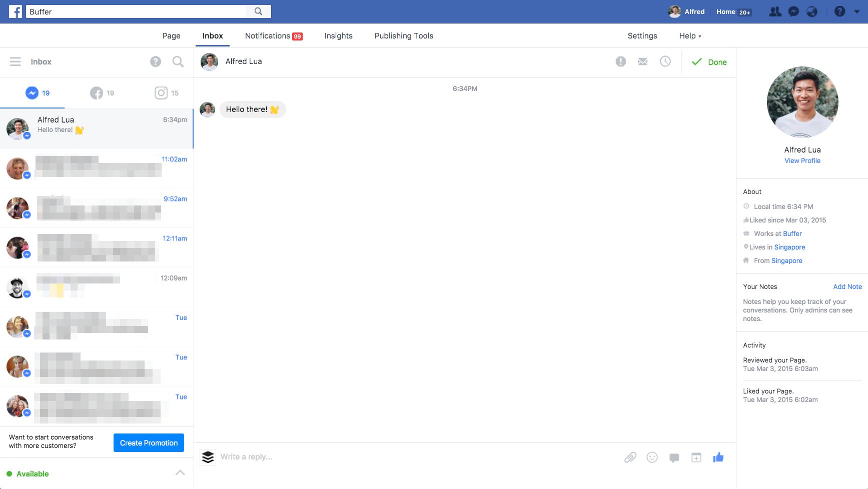Open saved replies panel

coord(674,457)
